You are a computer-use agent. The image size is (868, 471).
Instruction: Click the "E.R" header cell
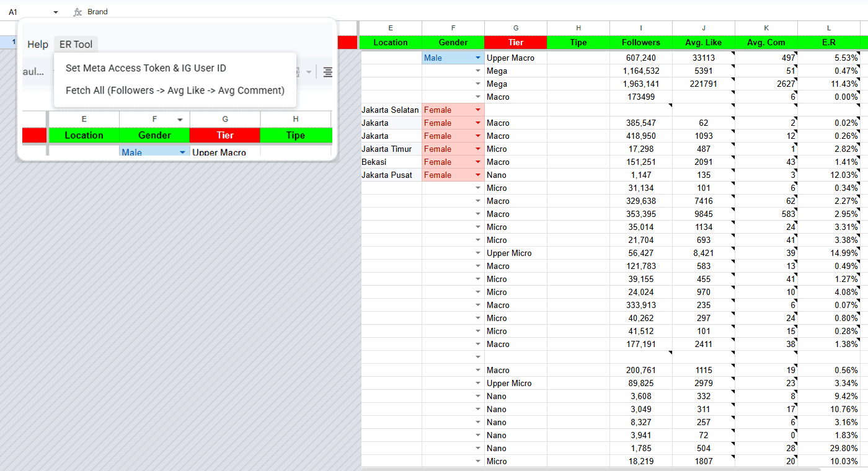[x=829, y=42]
